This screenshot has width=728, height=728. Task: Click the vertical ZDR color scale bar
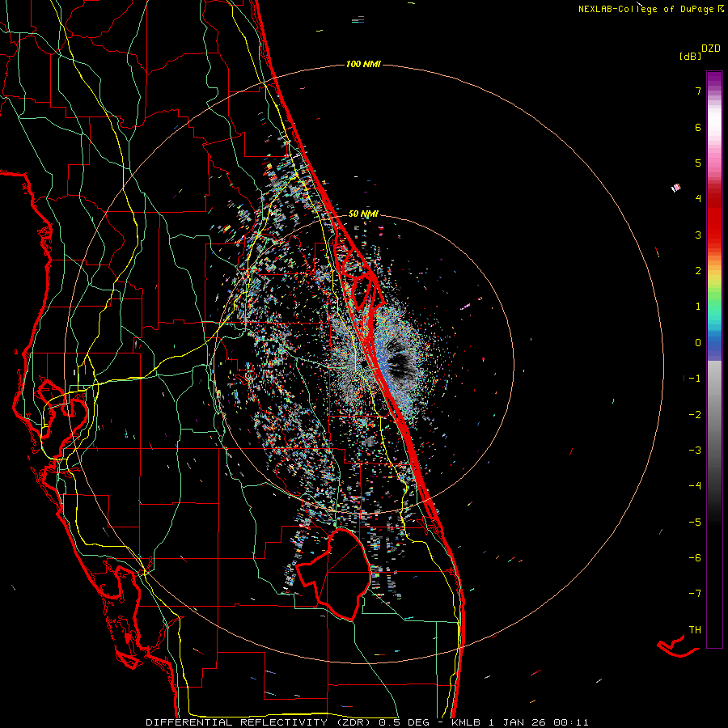point(714,359)
